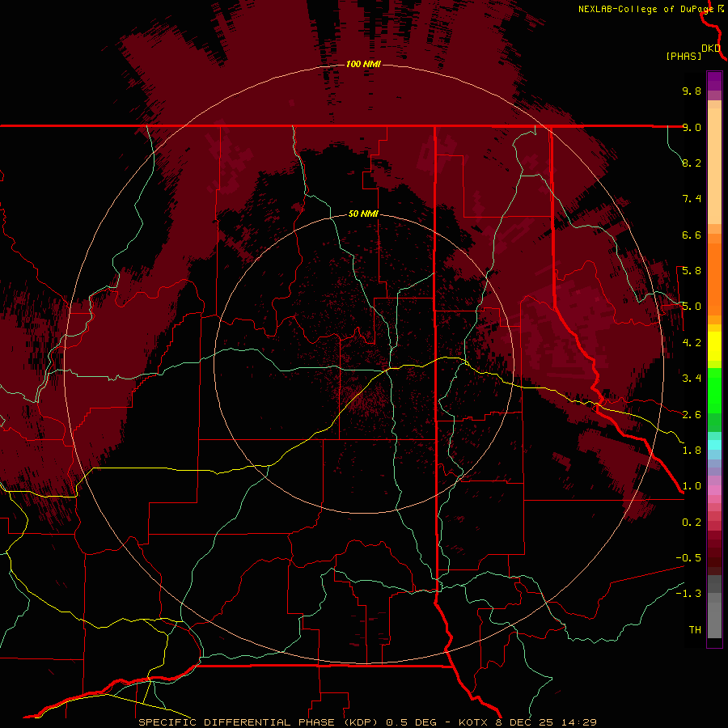Pick the cyan band of the color scale
Screen dimensions: 728x728
(x=714, y=445)
